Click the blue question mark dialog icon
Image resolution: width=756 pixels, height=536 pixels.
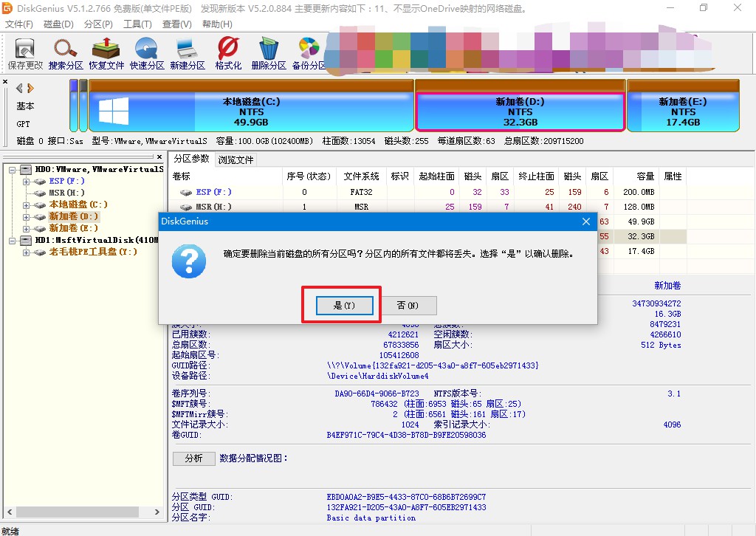coord(189,261)
